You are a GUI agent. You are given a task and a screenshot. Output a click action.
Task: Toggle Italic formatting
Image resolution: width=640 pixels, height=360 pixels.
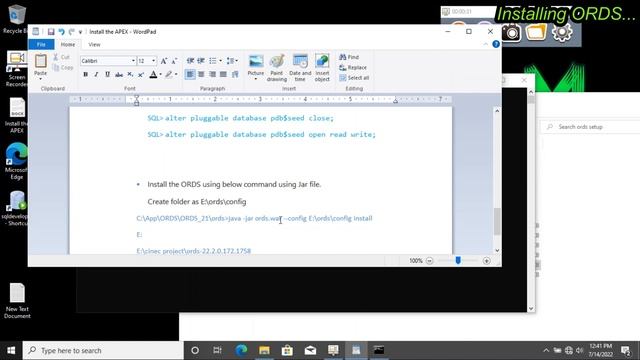coord(96,74)
